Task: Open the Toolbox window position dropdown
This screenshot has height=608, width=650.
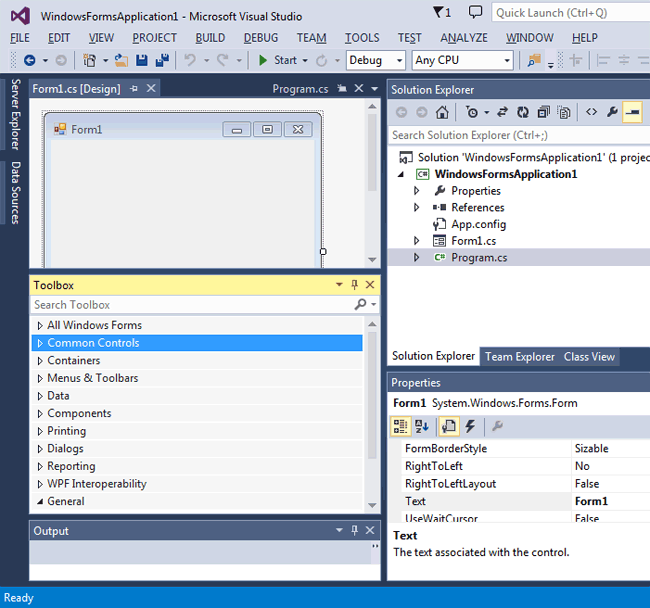Action: click(x=339, y=285)
